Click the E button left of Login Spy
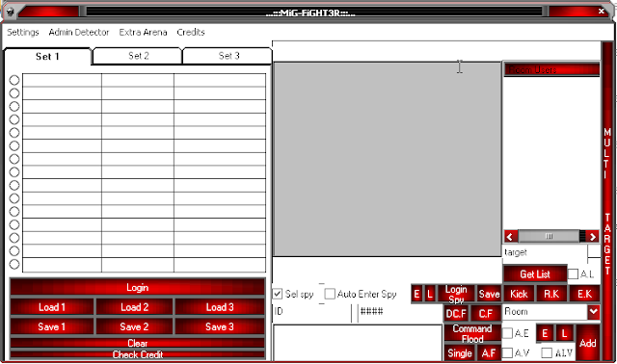617x364 pixels. [x=416, y=294]
